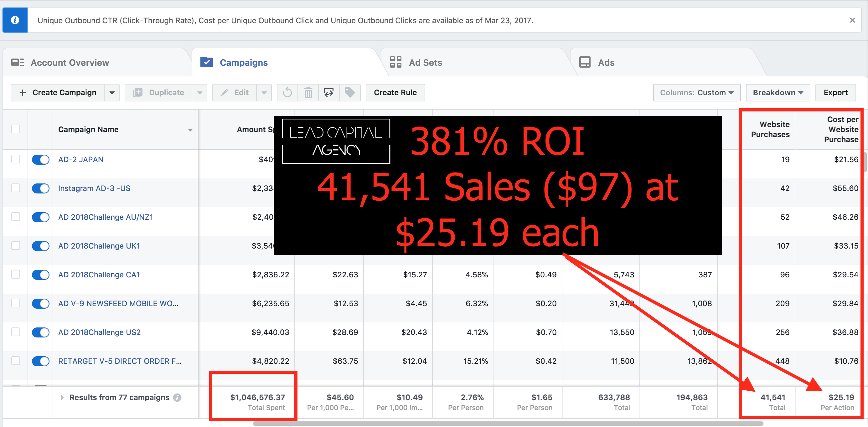Select the RETARGET V-5 DIRECT ORDER checkbox
The width and height of the screenshot is (868, 427).
point(16,361)
